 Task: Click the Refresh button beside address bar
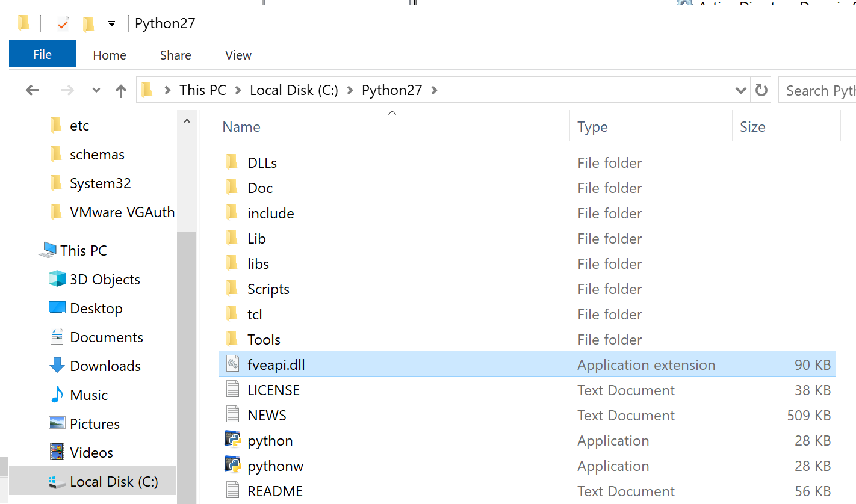(761, 90)
